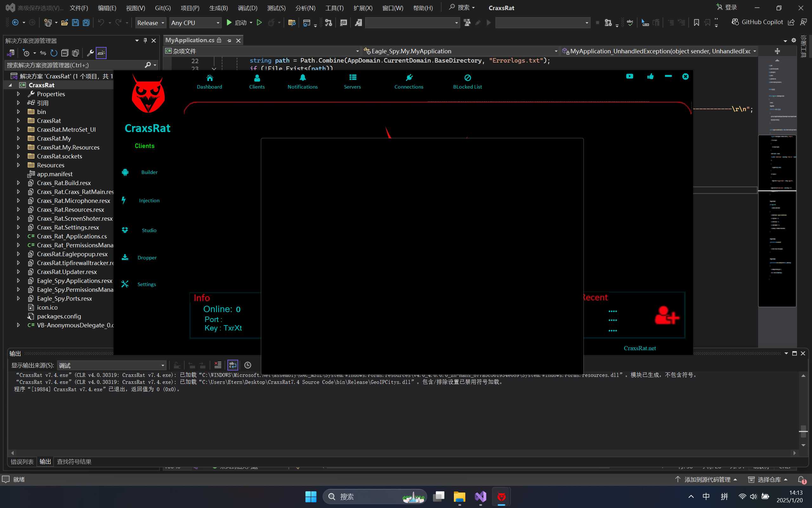Open the Servers list icon

352,77
